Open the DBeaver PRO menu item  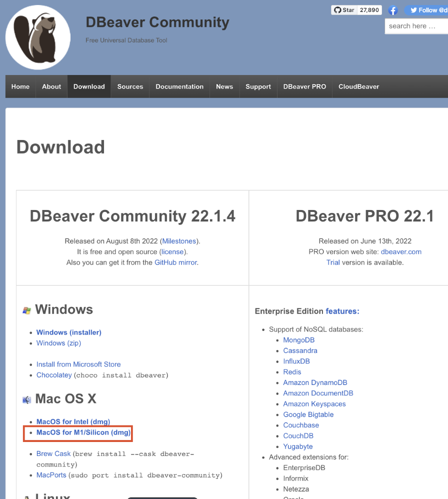(x=304, y=86)
